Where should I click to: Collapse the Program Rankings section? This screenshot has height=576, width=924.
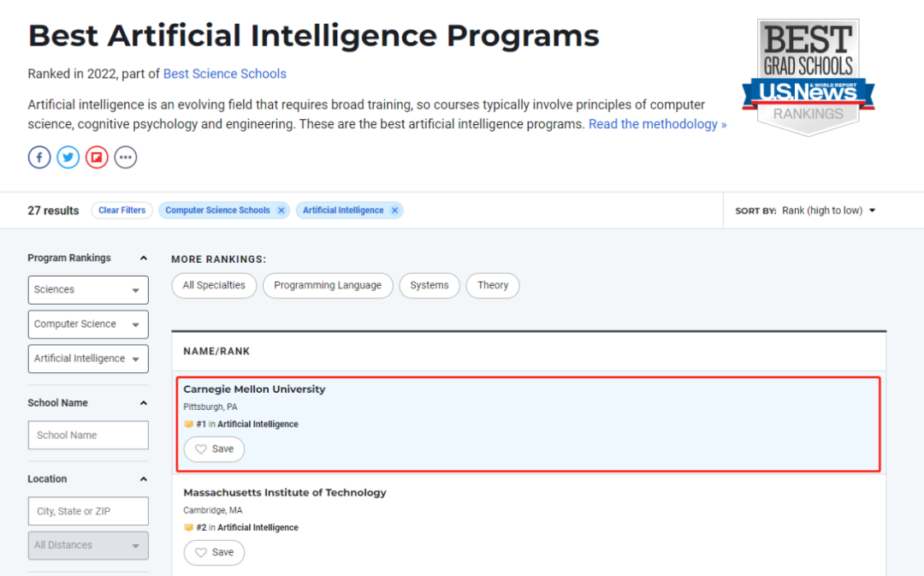pos(143,258)
